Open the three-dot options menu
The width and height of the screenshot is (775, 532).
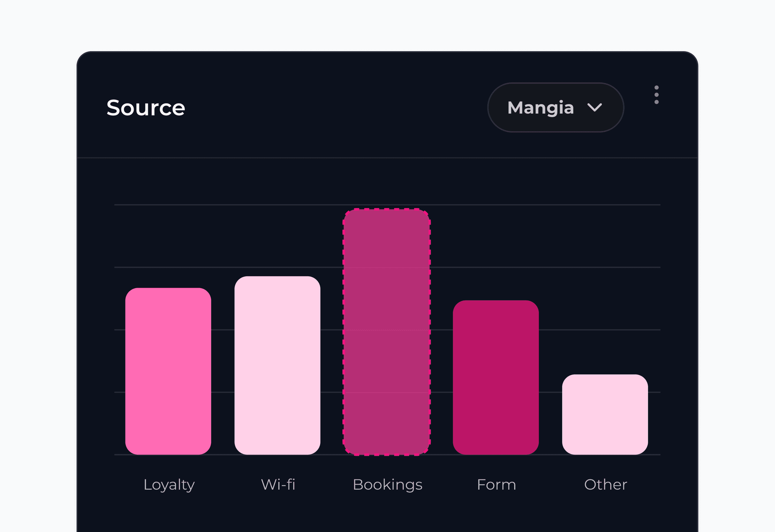pos(656,95)
